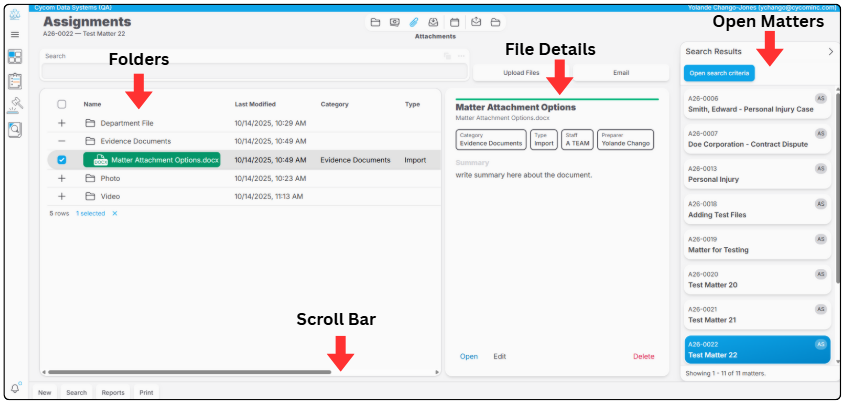Click the clipboard checklist sidebar icon
Viewport: 843px width, 405px height.
[15, 81]
